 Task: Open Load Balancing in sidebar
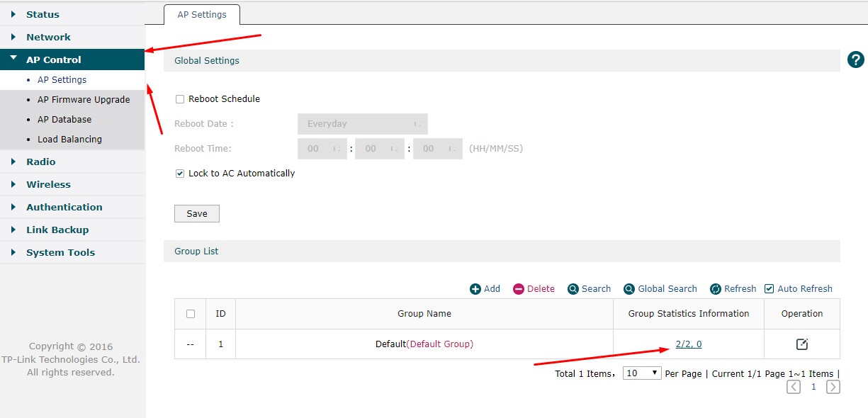coord(69,140)
